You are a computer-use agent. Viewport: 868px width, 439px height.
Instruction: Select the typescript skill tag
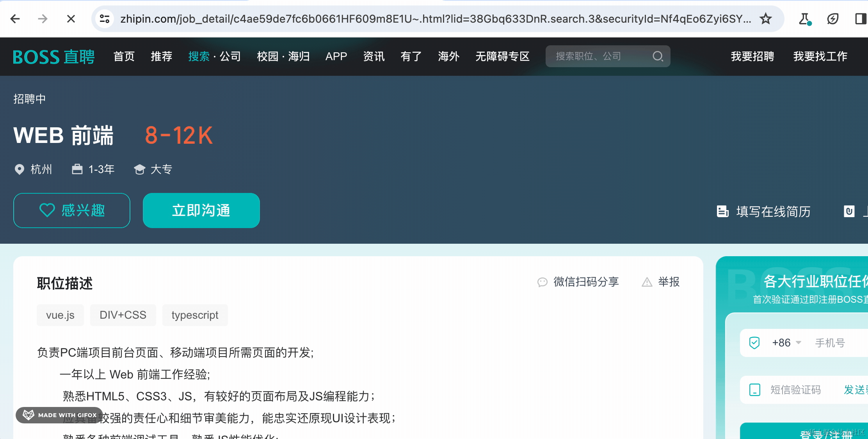[195, 315]
